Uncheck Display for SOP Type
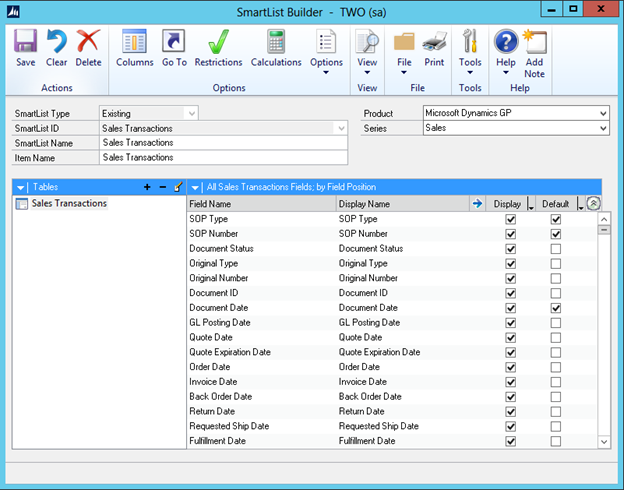 click(x=510, y=219)
